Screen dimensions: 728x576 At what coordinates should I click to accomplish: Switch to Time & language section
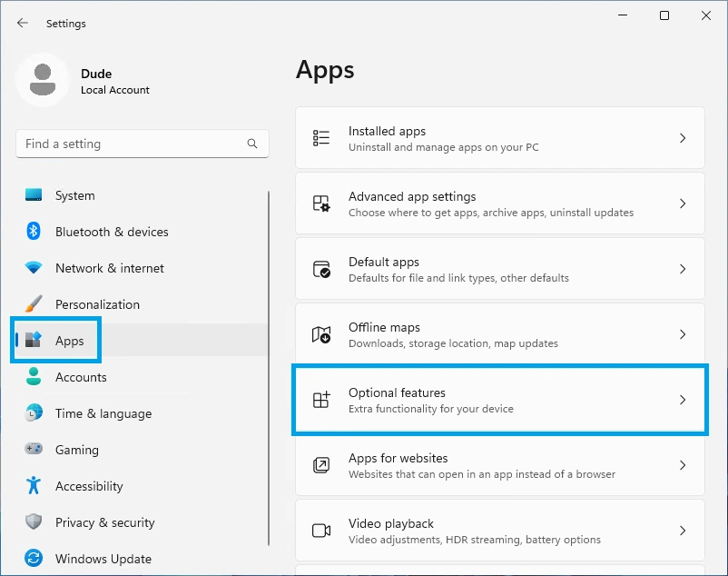click(x=103, y=413)
